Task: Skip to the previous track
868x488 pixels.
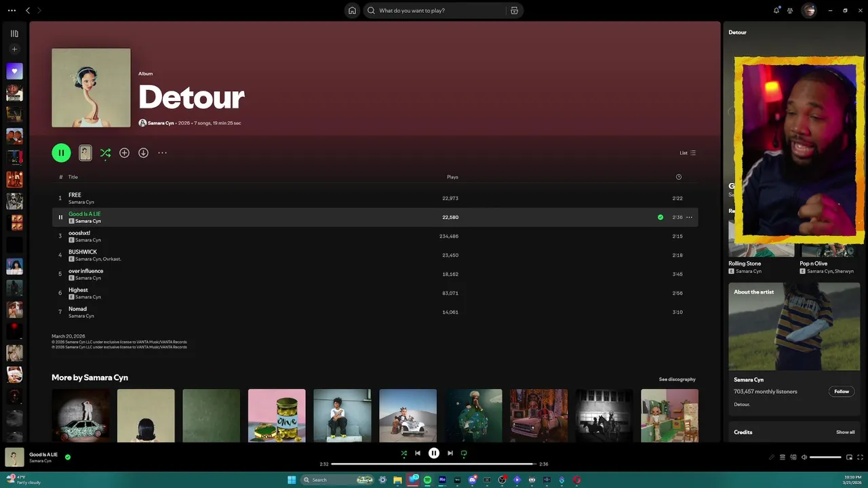Action: (x=418, y=453)
